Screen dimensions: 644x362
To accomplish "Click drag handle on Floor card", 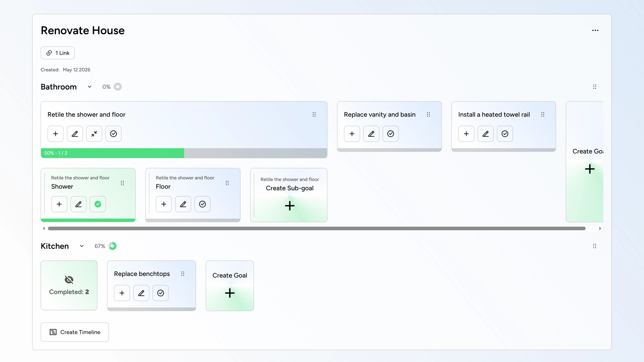I will (x=227, y=183).
